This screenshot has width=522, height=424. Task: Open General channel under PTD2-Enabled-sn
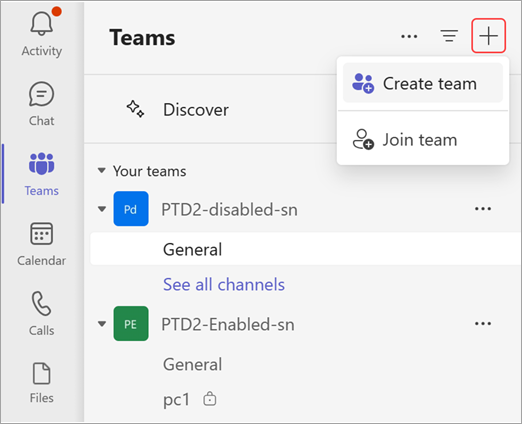193,364
